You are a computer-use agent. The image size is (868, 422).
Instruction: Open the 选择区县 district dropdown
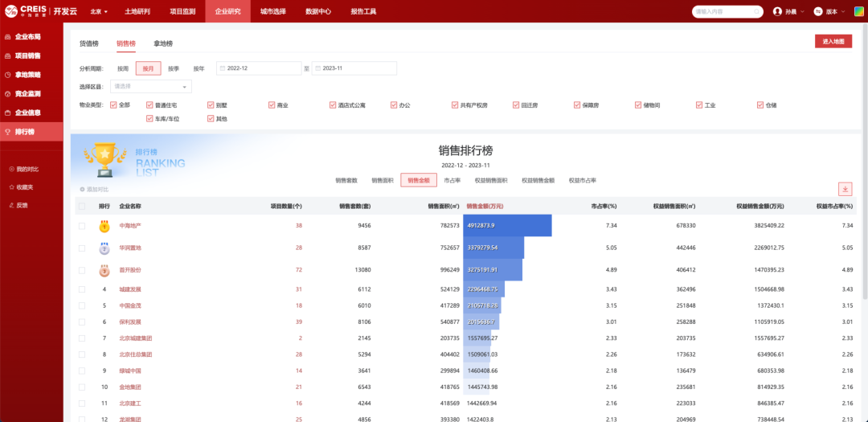(151, 86)
